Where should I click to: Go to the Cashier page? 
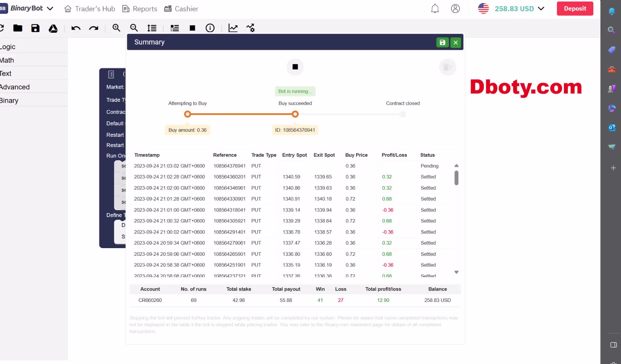point(181,9)
